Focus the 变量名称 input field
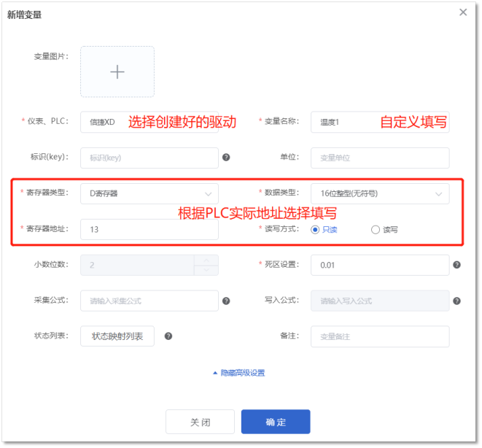Viewport: 482px width, 448px height. pos(380,122)
